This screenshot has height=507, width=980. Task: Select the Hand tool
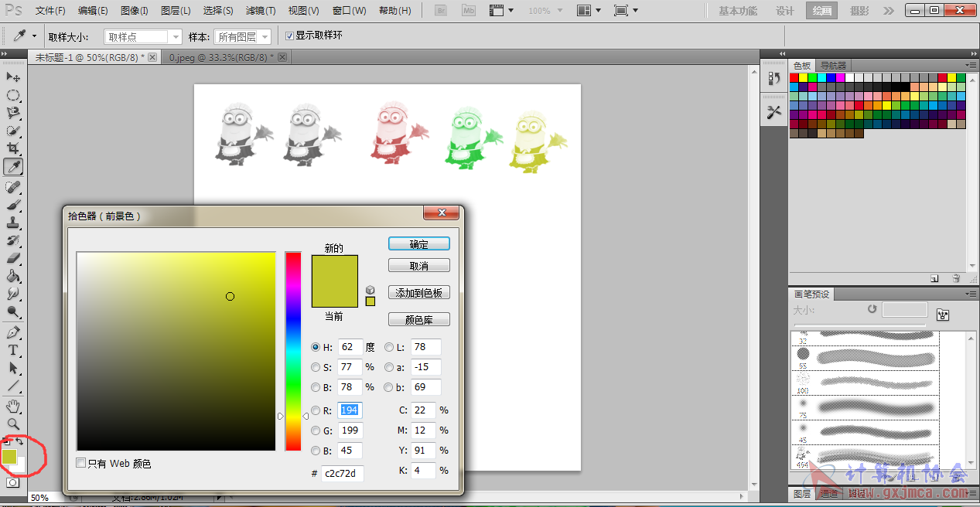click(13, 407)
